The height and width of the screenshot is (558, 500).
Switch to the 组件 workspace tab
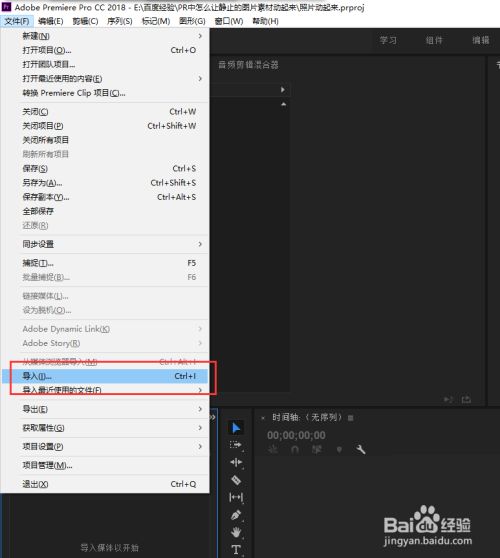[434, 41]
